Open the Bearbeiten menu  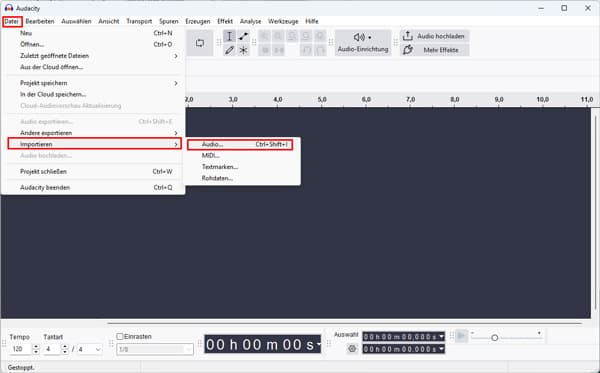click(40, 21)
